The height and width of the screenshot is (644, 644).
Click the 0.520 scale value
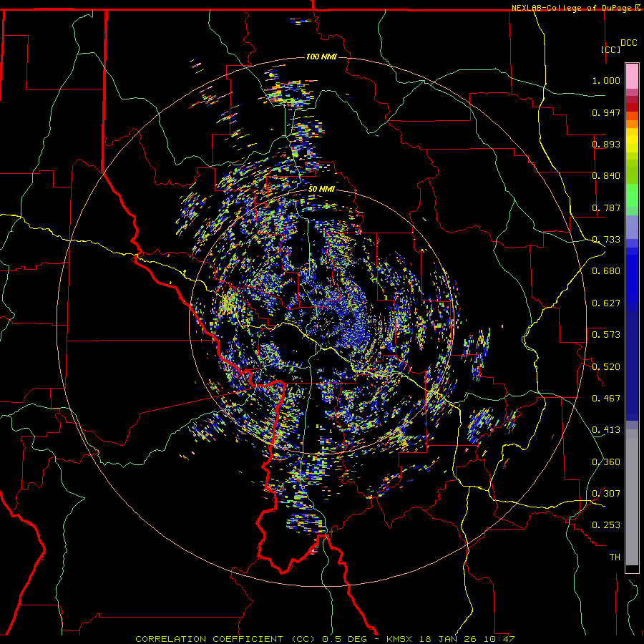pyautogui.click(x=606, y=366)
